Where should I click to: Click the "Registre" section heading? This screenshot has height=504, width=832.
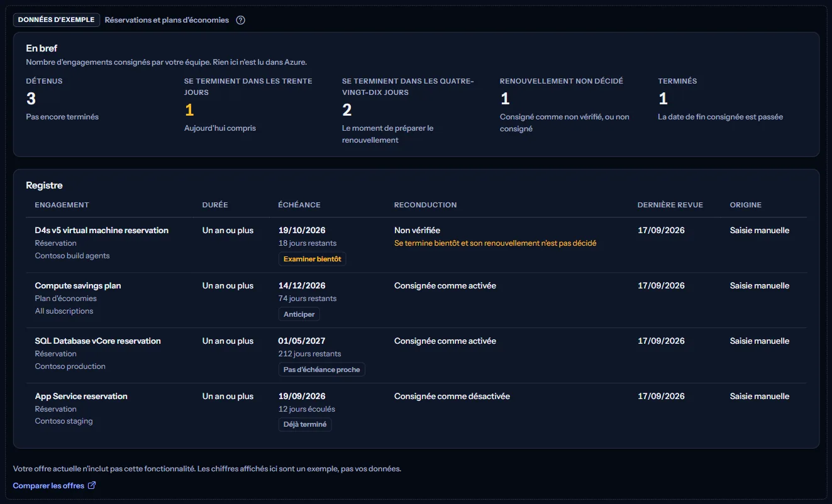coord(45,185)
